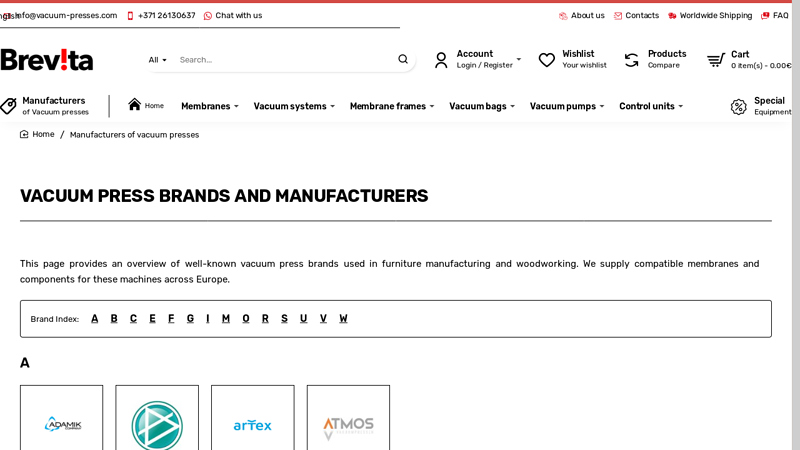
Task: Click the Chat with us link
Action: click(238, 16)
